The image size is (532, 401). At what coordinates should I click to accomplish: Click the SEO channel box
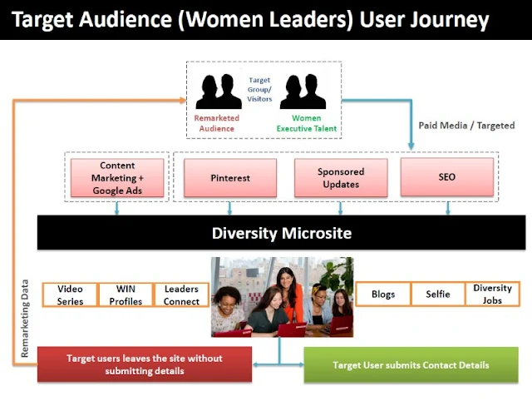(x=447, y=177)
